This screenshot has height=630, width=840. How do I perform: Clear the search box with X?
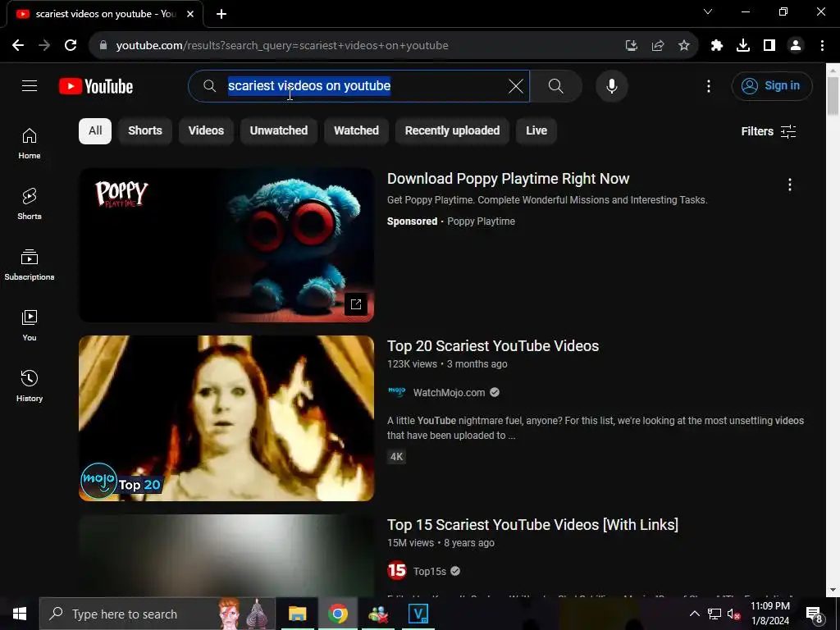516,85
